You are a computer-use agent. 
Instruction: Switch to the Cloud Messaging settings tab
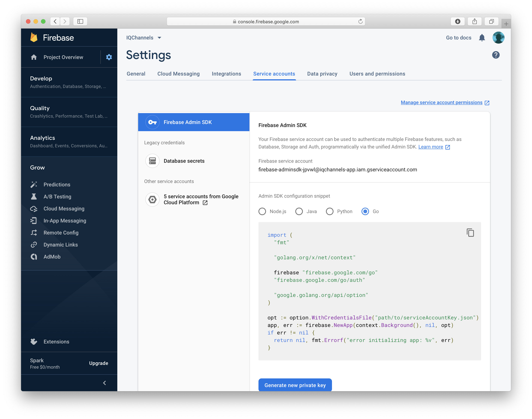click(178, 74)
